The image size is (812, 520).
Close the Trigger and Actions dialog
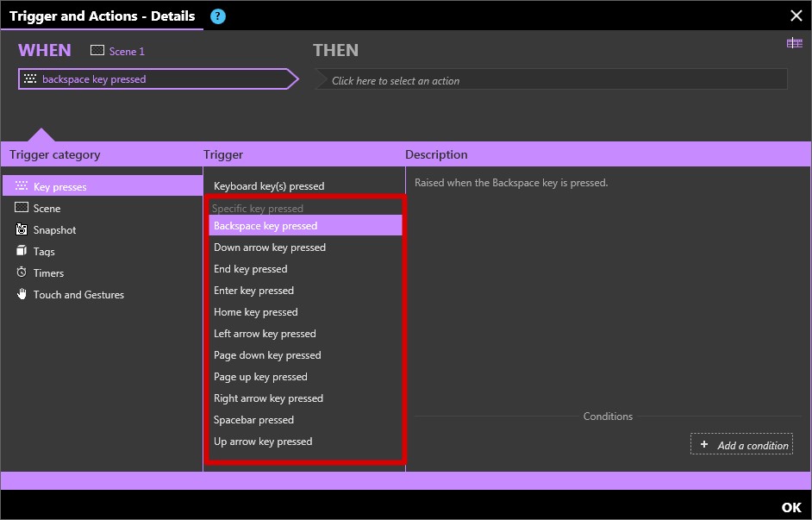[796, 16]
